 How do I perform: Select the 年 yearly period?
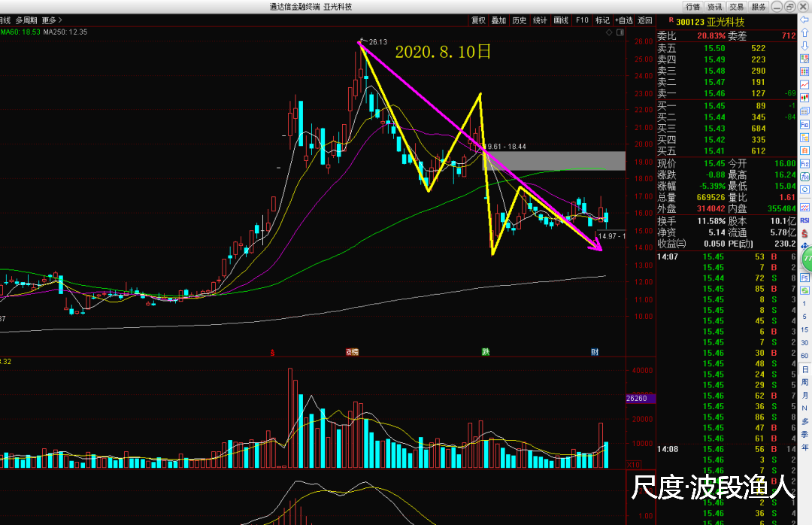[x=804, y=448]
